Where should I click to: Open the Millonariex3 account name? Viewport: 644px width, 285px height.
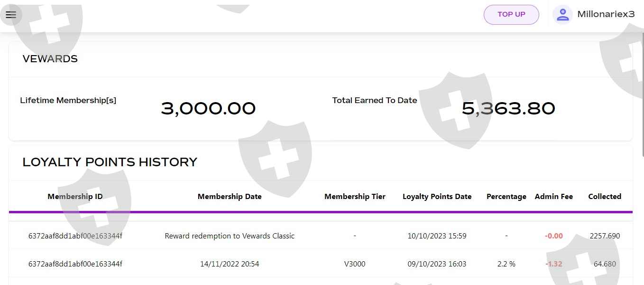pos(606,14)
